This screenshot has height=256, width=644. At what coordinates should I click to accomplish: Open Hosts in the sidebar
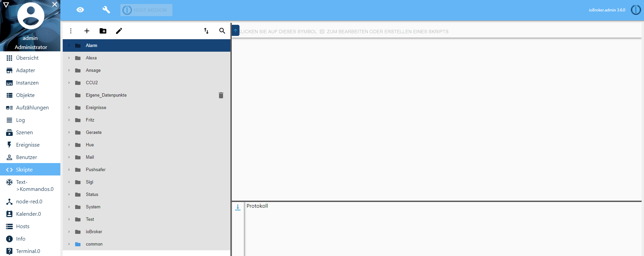(x=30, y=226)
